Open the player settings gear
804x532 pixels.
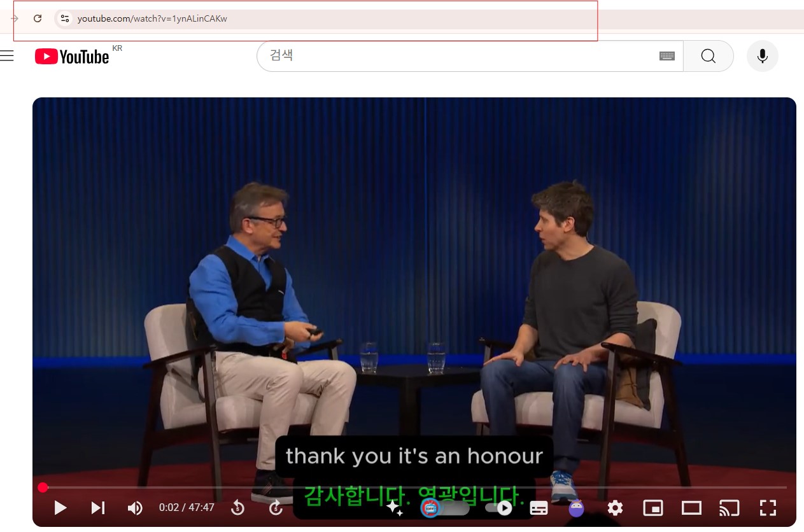(x=615, y=508)
